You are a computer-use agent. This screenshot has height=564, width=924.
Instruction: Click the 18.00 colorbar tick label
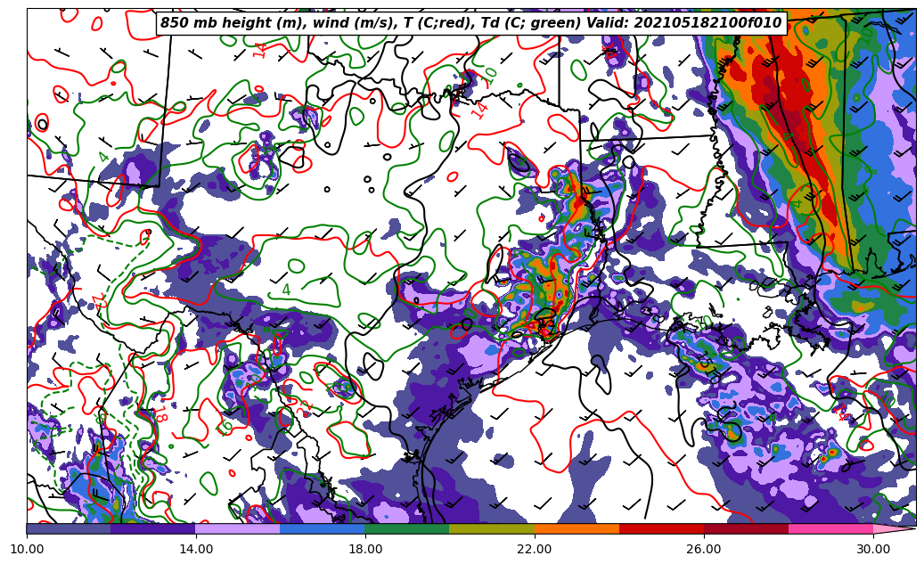365,549
